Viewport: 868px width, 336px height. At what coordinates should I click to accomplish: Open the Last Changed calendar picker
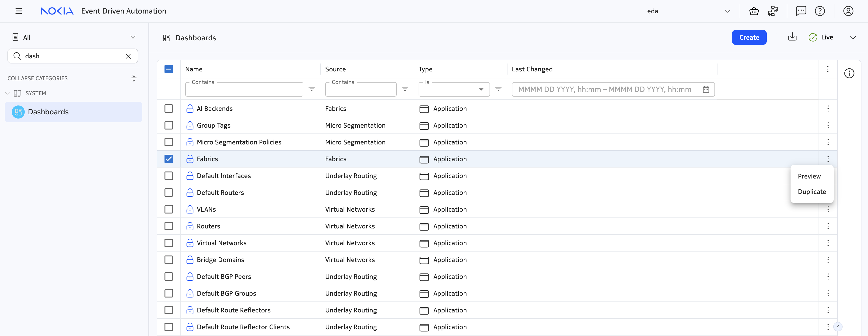[706, 89]
